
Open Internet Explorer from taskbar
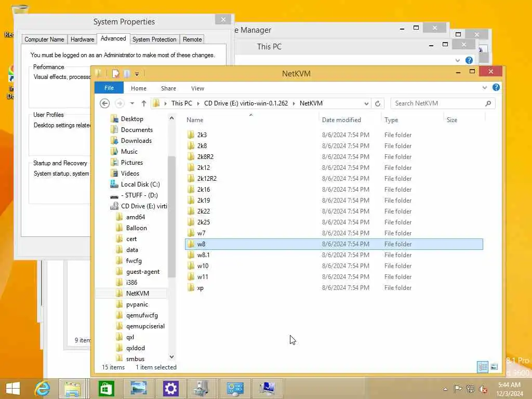point(43,389)
